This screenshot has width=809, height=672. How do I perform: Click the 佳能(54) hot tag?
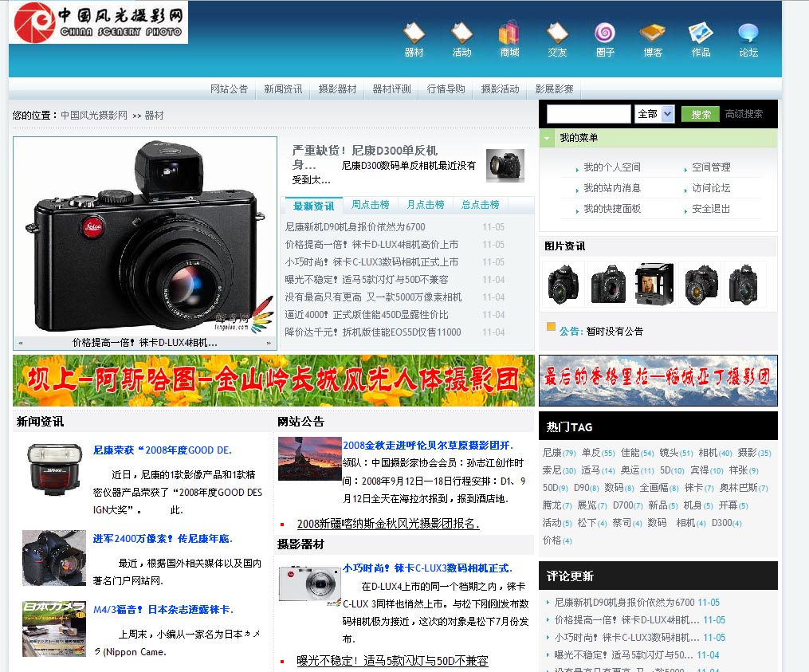click(637, 453)
